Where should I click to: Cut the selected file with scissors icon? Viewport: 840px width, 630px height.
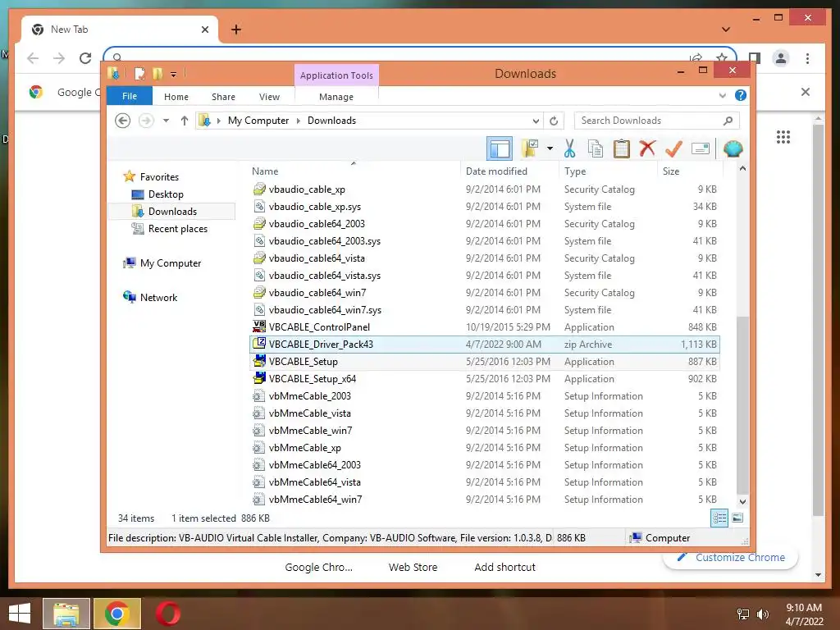[x=569, y=148]
